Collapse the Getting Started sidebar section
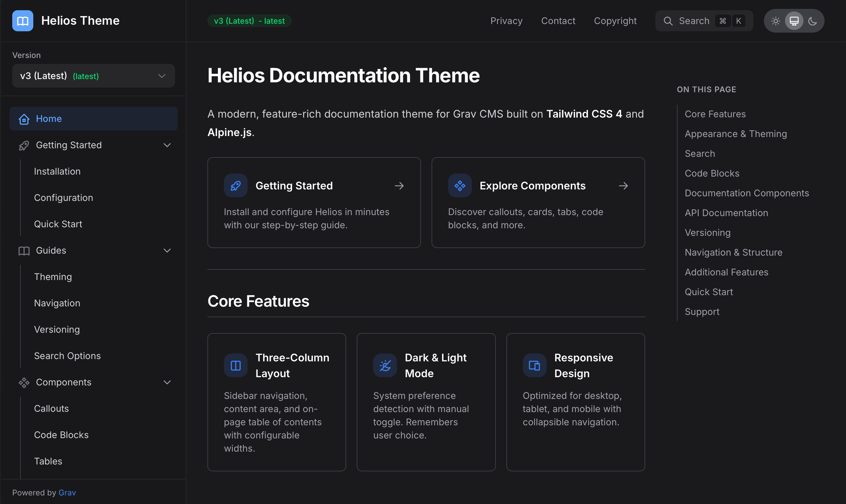This screenshot has height=504, width=846. tap(167, 145)
